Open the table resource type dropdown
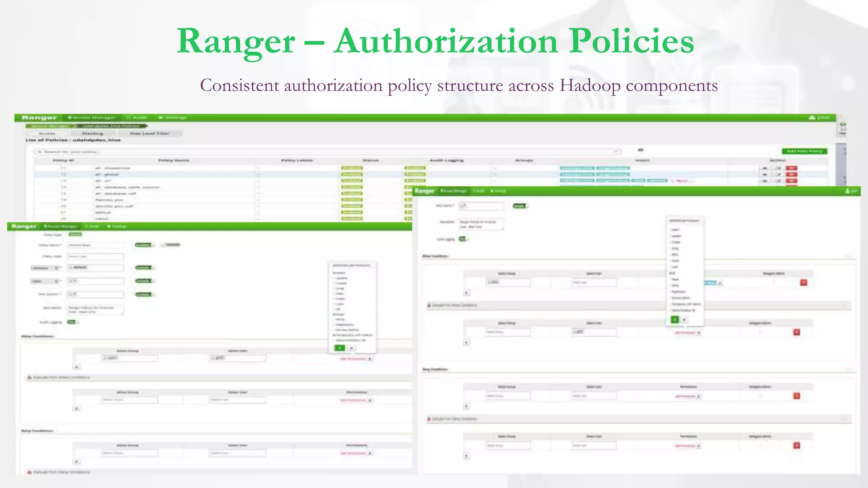 (x=45, y=282)
